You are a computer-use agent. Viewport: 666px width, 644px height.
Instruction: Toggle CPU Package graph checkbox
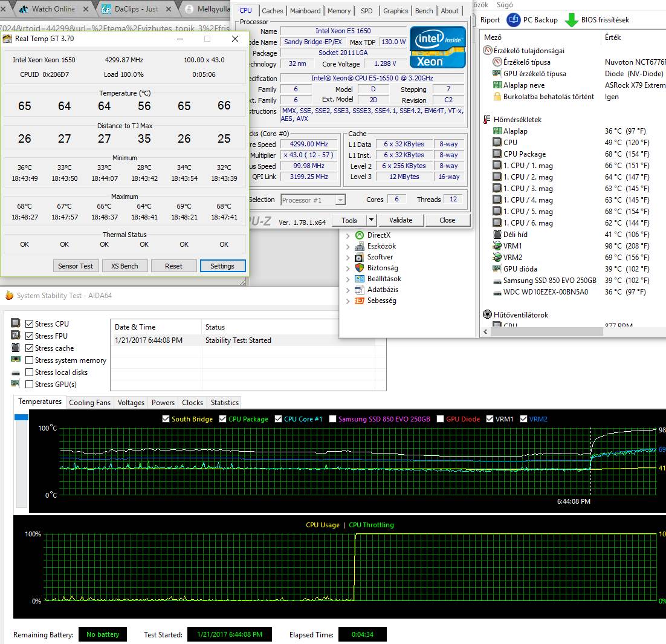coord(222,418)
